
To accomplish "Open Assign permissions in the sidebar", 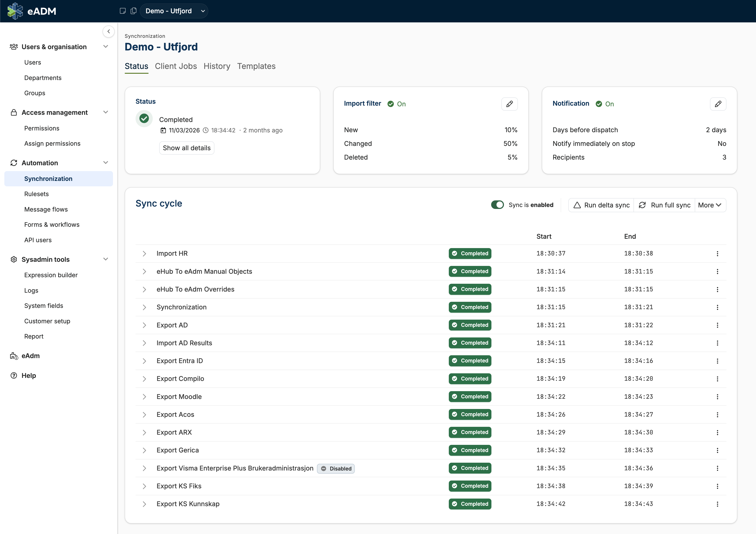I will [x=52, y=143].
